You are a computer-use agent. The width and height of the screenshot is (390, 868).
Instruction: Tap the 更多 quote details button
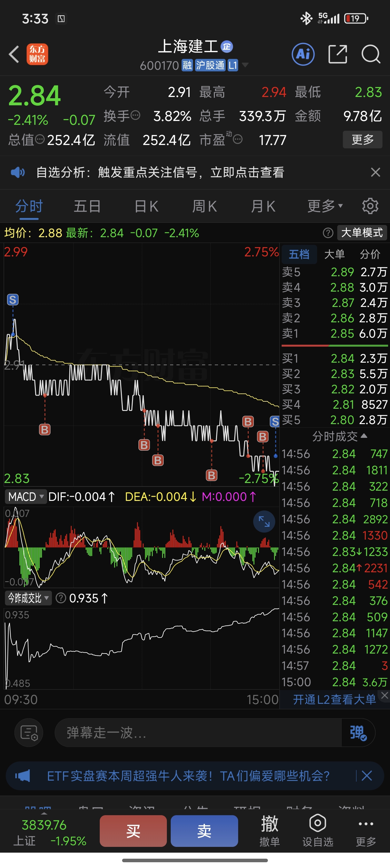click(x=363, y=139)
